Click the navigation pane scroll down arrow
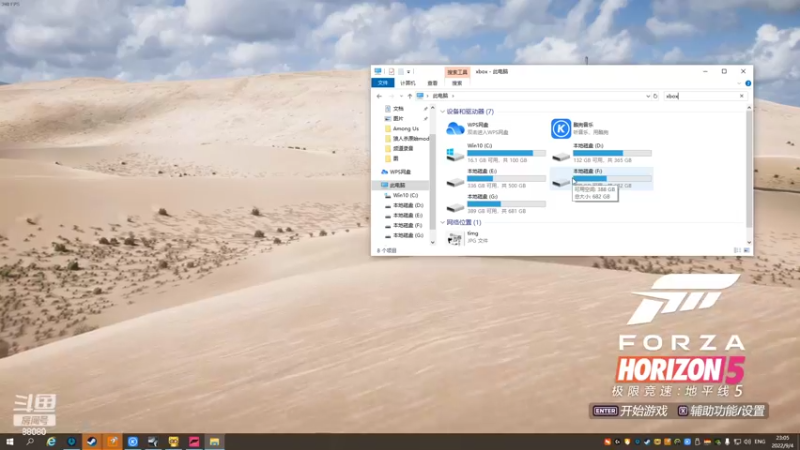The image size is (800, 450). (x=433, y=242)
